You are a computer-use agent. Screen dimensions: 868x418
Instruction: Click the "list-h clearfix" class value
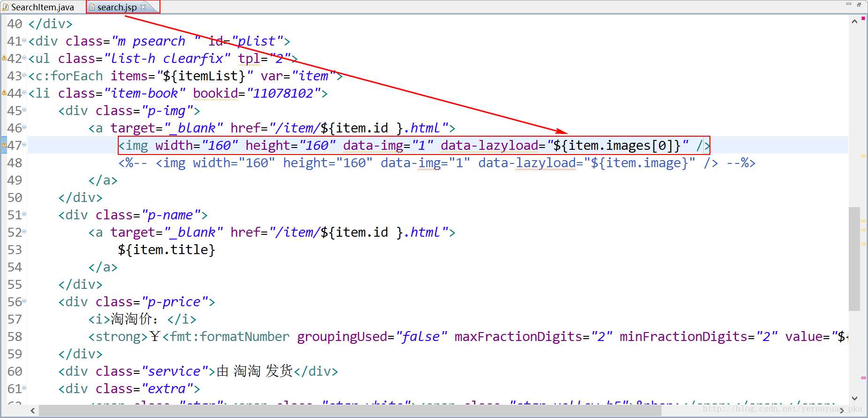tap(168, 58)
